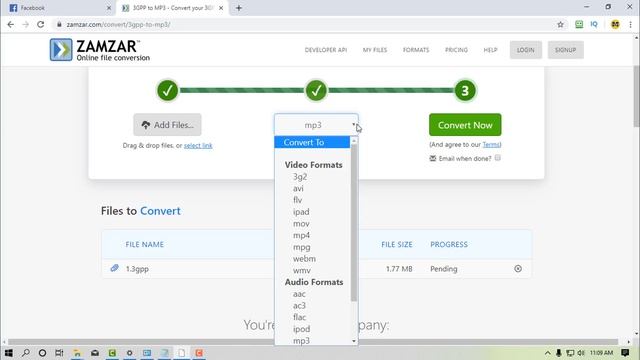640x360 pixels.
Task: Click the padlock site info icon
Action: pos(59,24)
